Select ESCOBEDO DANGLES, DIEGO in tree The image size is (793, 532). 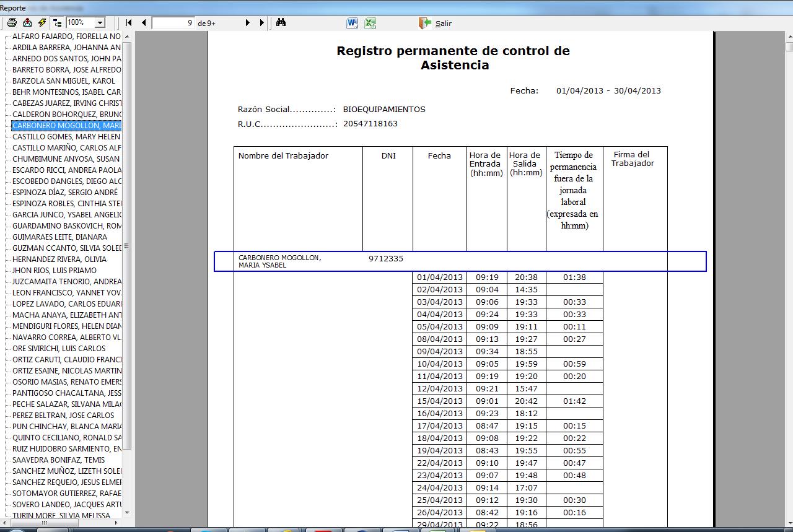pos(66,181)
